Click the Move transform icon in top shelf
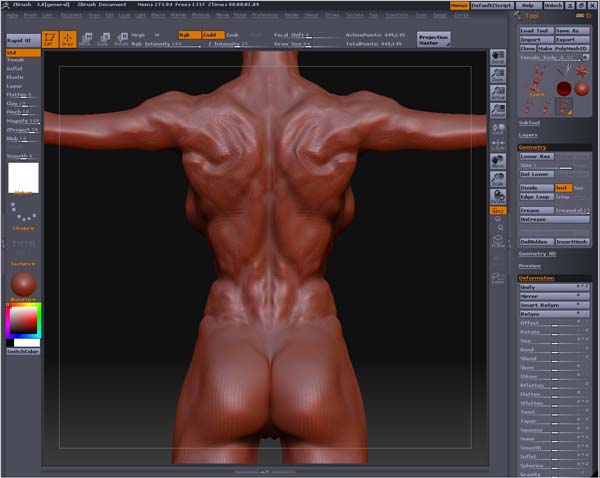This screenshot has height=478, width=600. pyautogui.click(x=87, y=38)
